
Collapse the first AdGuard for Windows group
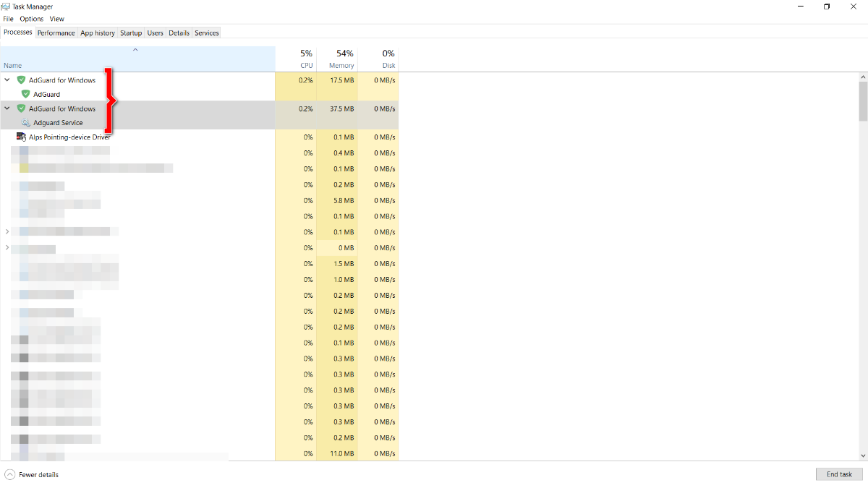click(7, 80)
